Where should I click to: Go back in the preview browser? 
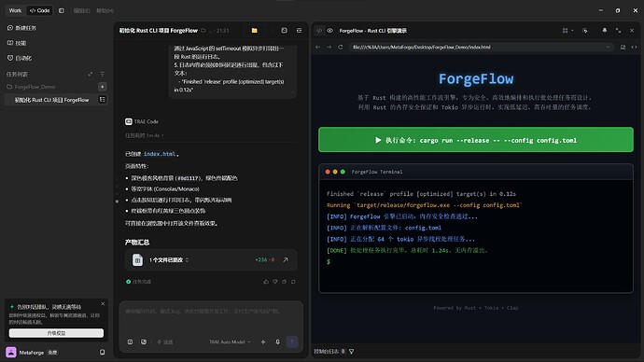pos(318,48)
